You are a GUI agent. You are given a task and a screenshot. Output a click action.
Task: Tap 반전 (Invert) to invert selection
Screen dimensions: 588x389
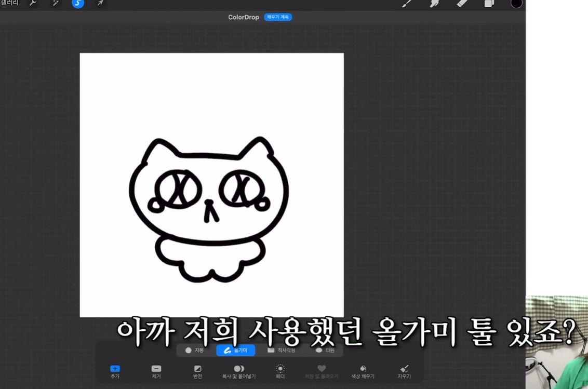(x=197, y=370)
